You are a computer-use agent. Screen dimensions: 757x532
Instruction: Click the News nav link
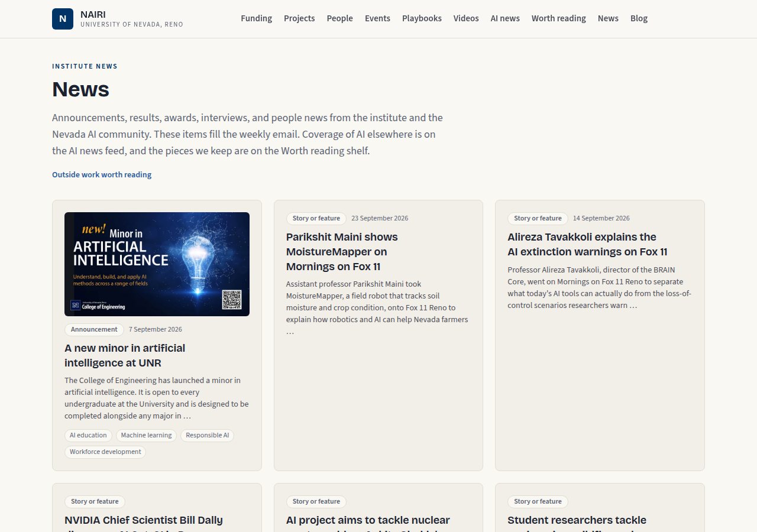608,18
